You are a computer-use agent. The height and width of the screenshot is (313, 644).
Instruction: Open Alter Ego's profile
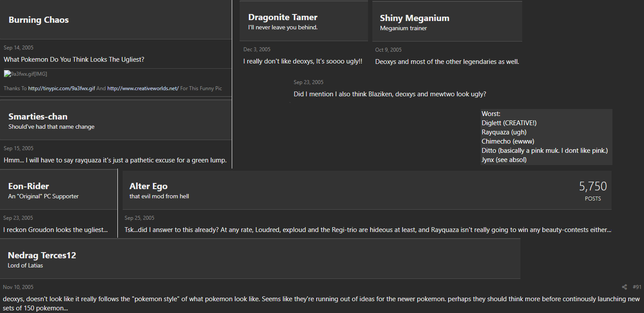(149, 186)
